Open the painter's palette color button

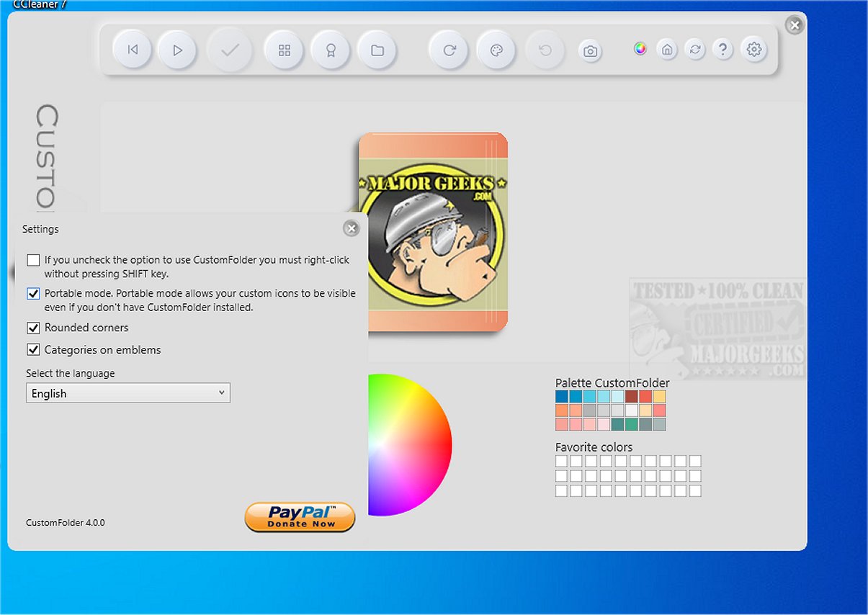(496, 50)
